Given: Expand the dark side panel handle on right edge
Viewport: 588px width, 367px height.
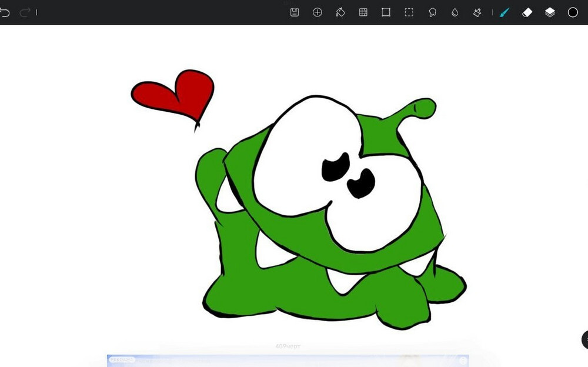Looking at the screenshot, I should point(585,339).
